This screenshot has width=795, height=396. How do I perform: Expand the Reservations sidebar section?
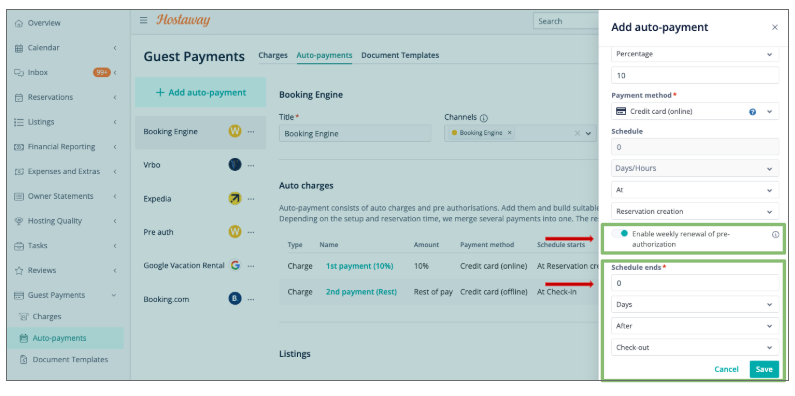click(x=115, y=97)
